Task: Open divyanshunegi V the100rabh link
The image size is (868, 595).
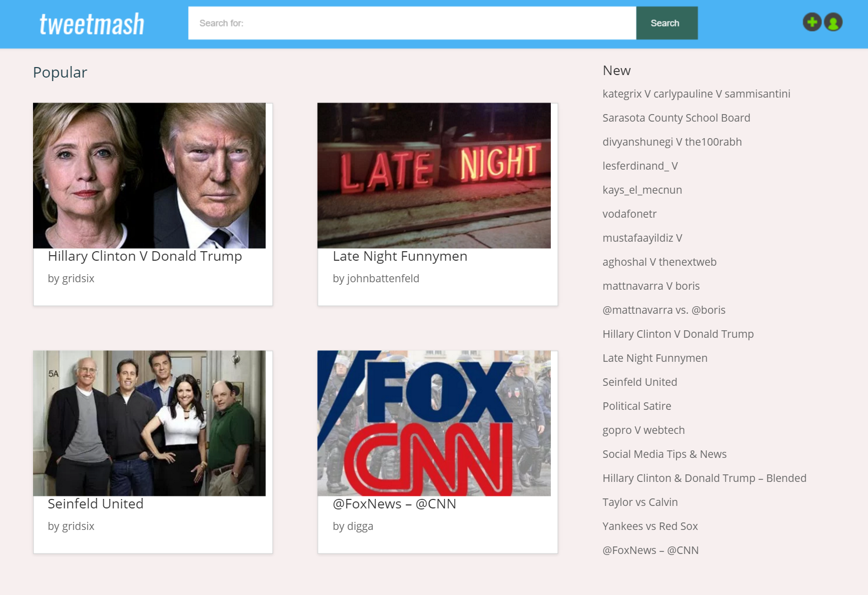Action: tap(672, 142)
